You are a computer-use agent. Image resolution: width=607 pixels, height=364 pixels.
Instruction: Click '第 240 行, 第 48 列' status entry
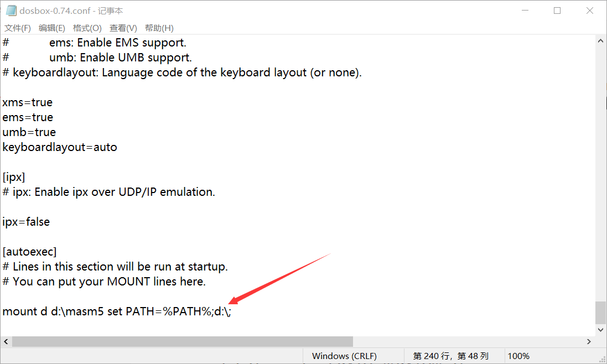tap(450, 356)
